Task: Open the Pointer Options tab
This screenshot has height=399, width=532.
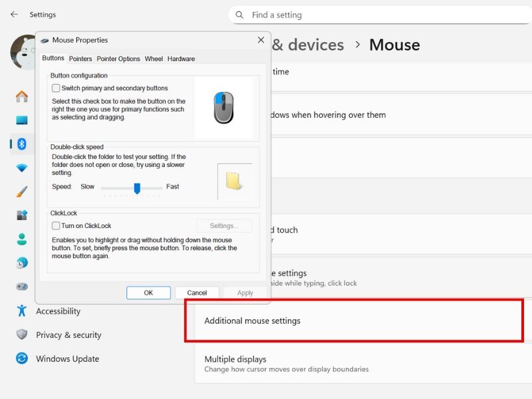Action: point(118,59)
